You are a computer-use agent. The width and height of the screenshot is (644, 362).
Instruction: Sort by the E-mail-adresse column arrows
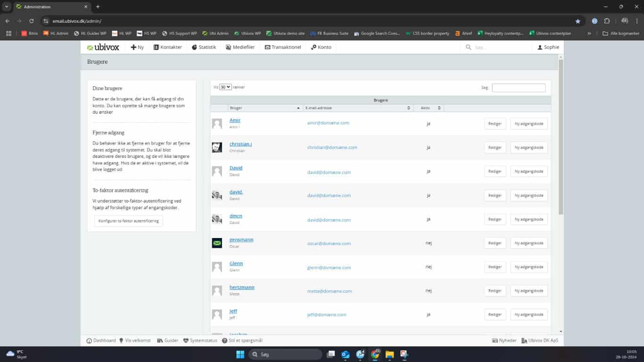[x=409, y=108]
